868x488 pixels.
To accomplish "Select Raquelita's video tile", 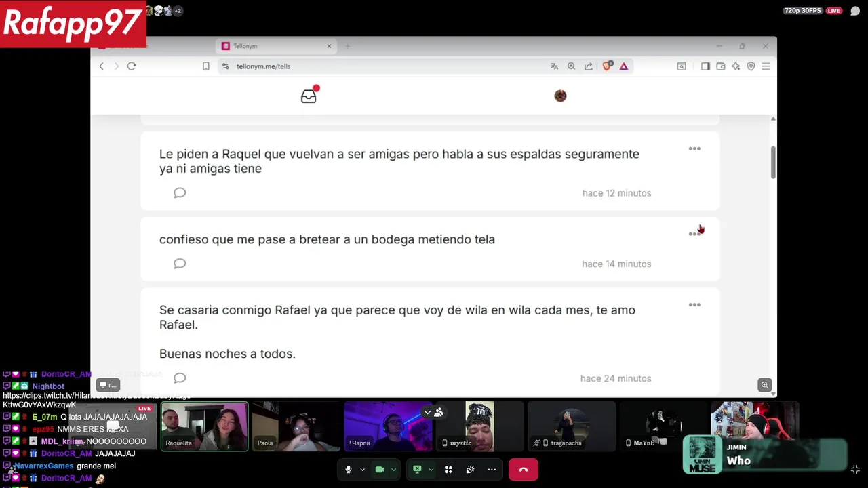I will [x=204, y=426].
